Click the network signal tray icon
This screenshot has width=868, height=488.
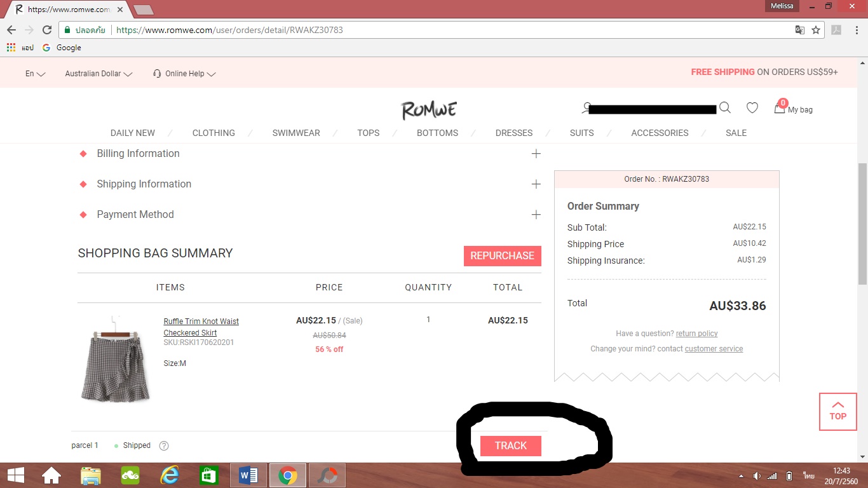click(772, 476)
